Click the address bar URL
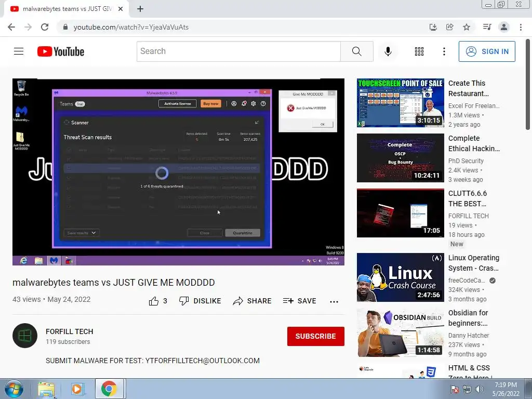532x399 pixels. [131, 27]
